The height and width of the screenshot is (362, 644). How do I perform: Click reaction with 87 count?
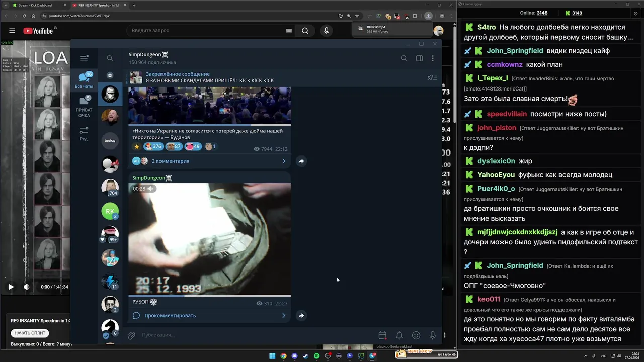174,147
